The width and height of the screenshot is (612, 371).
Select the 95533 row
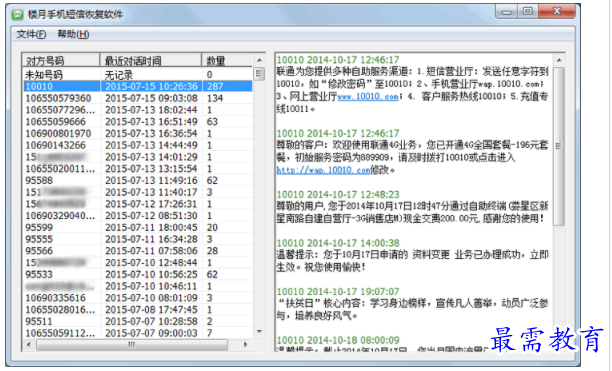pos(137,274)
